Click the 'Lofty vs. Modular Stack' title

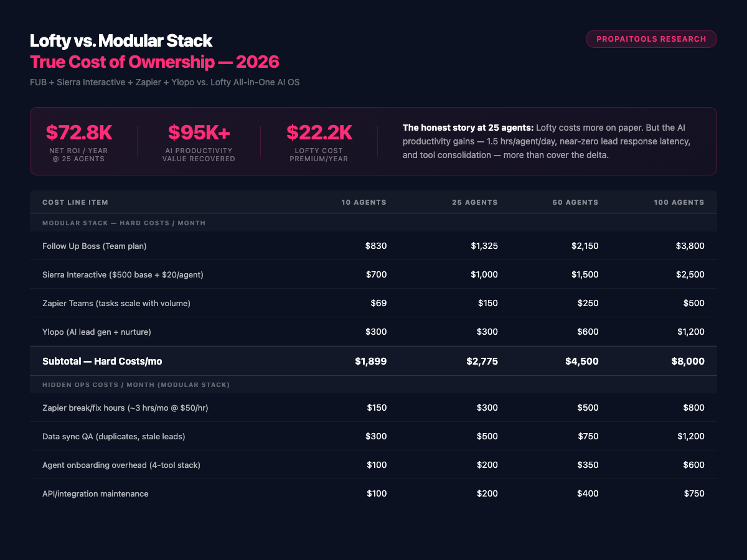(x=121, y=41)
